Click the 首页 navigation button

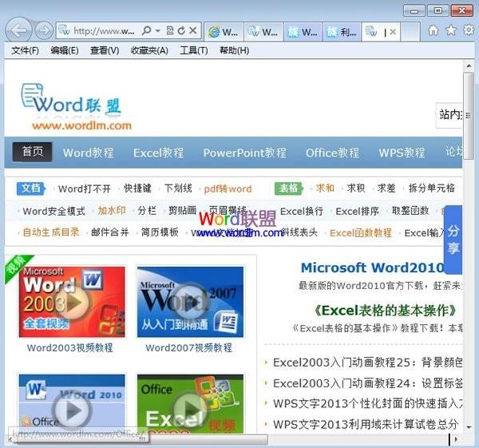[x=32, y=152]
